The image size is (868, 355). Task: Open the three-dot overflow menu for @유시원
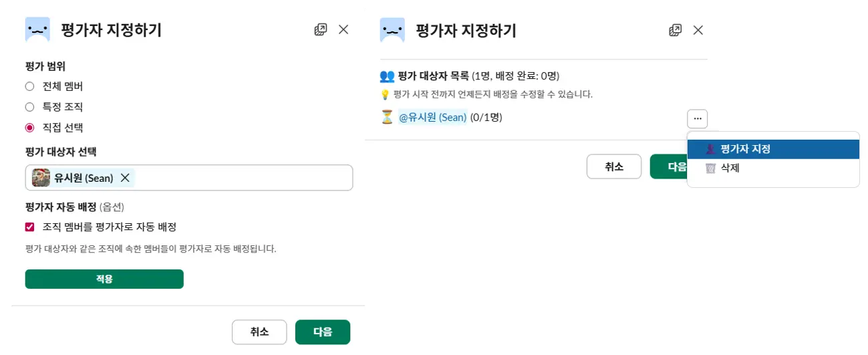697,119
